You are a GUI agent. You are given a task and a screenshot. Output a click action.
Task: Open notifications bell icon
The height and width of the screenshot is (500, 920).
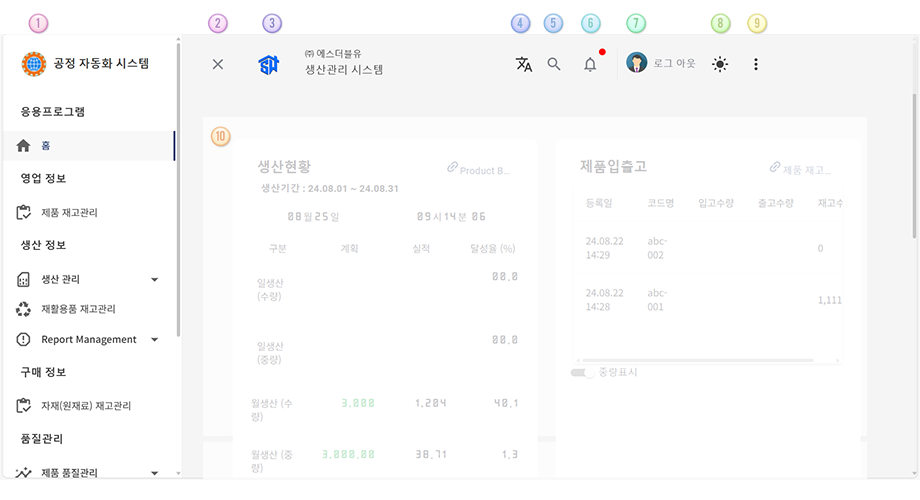click(590, 64)
